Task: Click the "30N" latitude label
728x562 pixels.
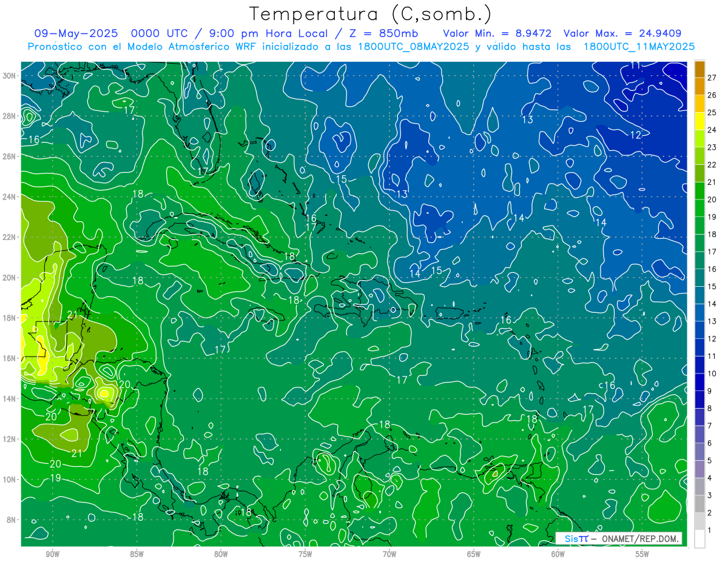Action: click(x=10, y=76)
